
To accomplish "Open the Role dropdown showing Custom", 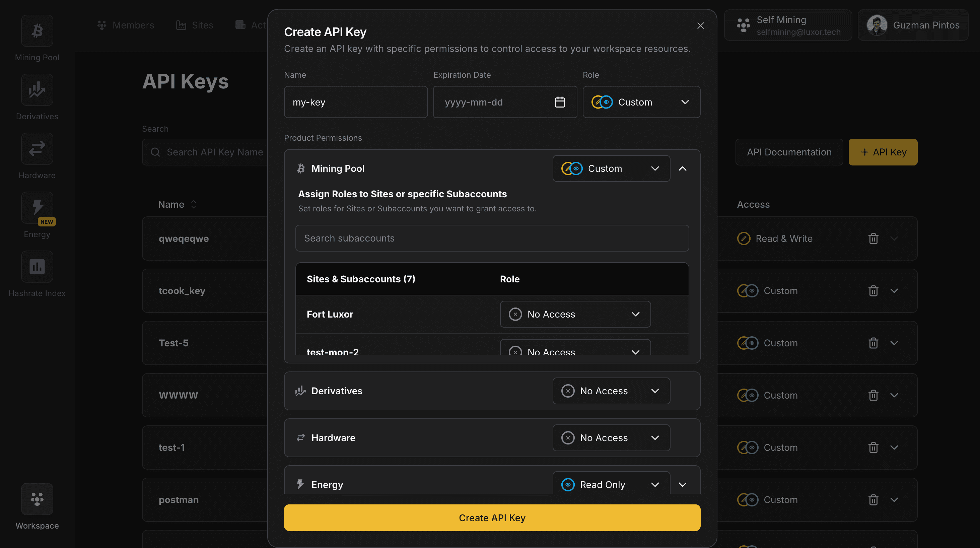I will pyautogui.click(x=641, y=102).
